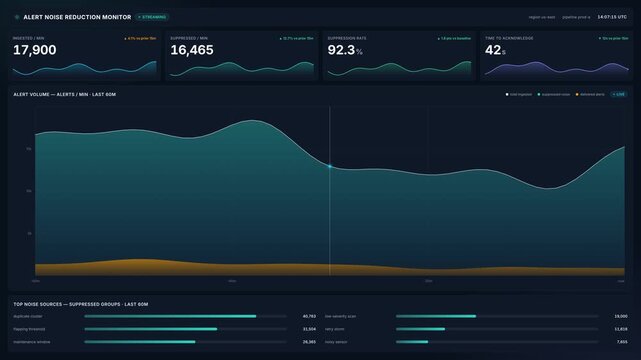Click the low severity scan progress bar
This screenshot has width=641, height=360.
497,316
